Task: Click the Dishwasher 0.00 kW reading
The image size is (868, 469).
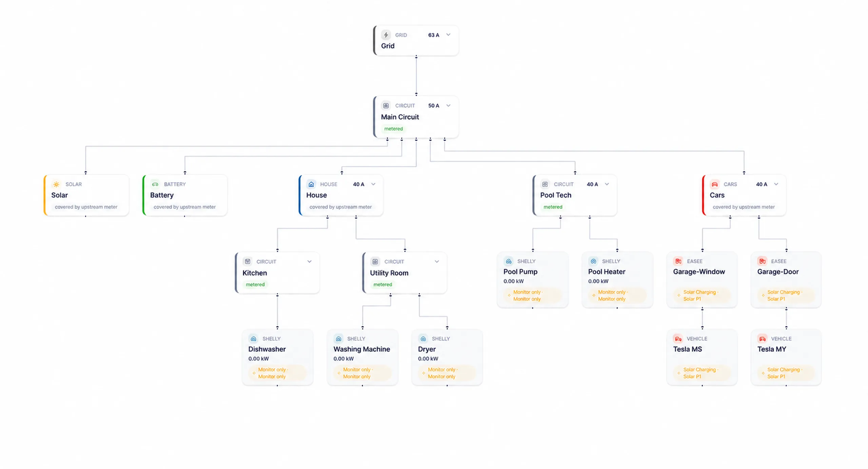Action: click(x=258, y=359)
